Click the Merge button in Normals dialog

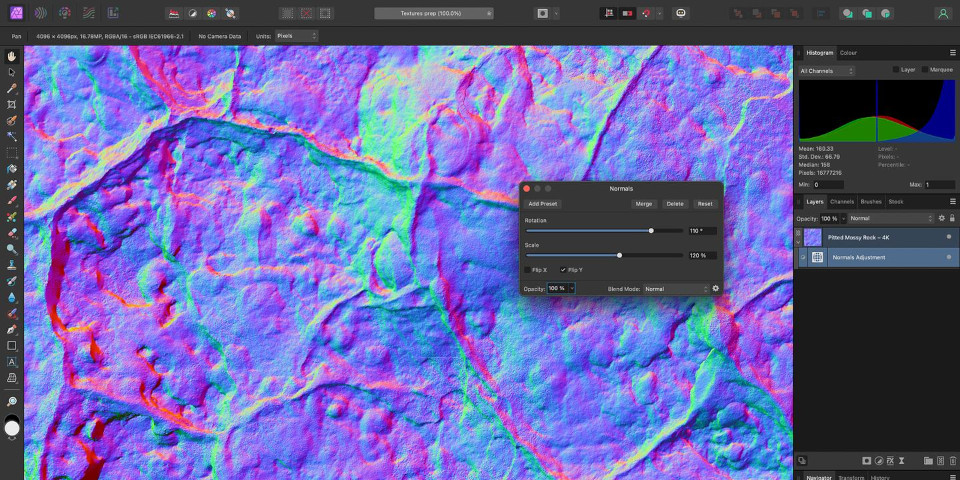pos(644,203)
